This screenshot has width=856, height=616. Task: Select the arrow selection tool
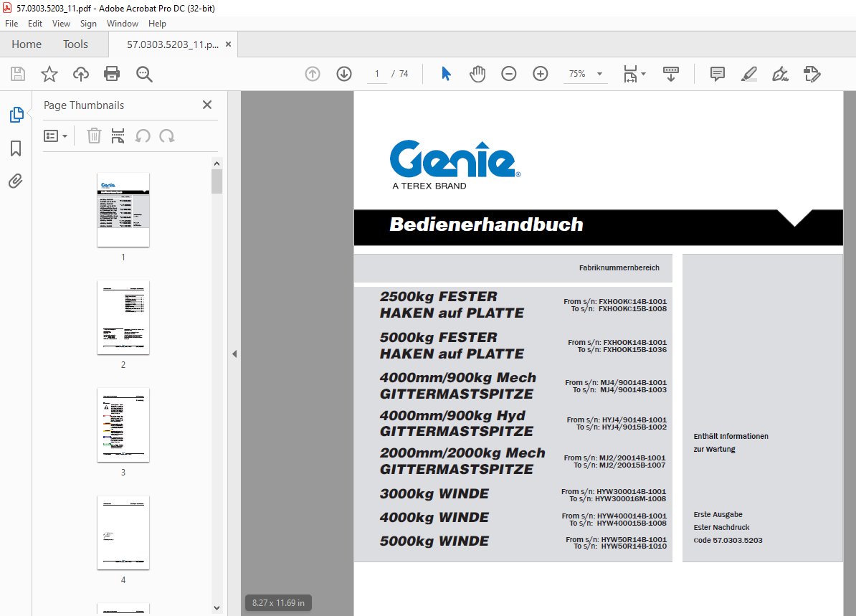pos(446,74)
